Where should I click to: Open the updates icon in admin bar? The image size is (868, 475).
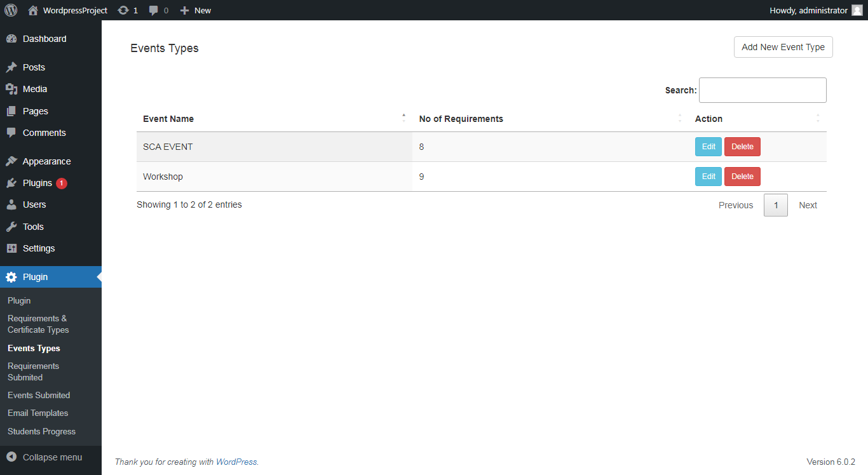tap(123, 10)
